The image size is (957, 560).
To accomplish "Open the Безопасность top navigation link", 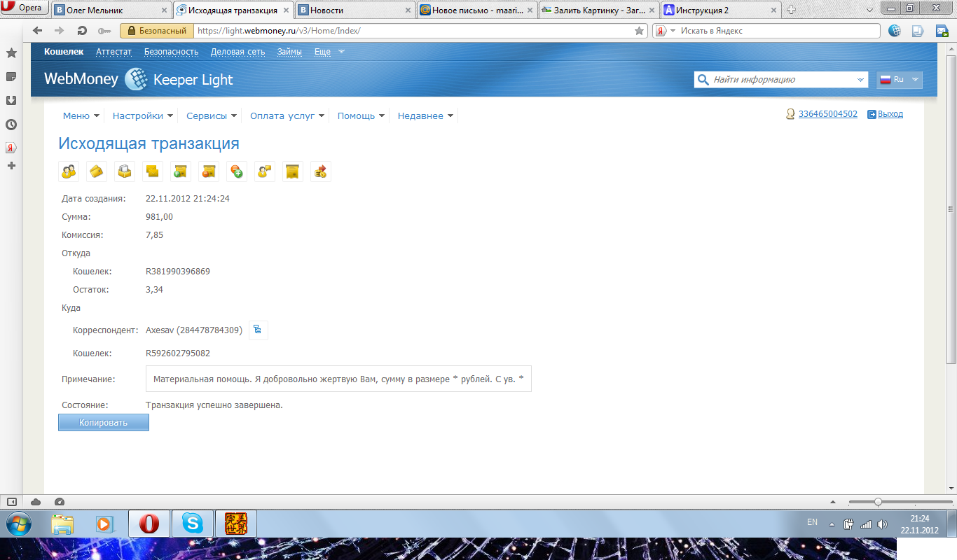I will pos(172,52).
